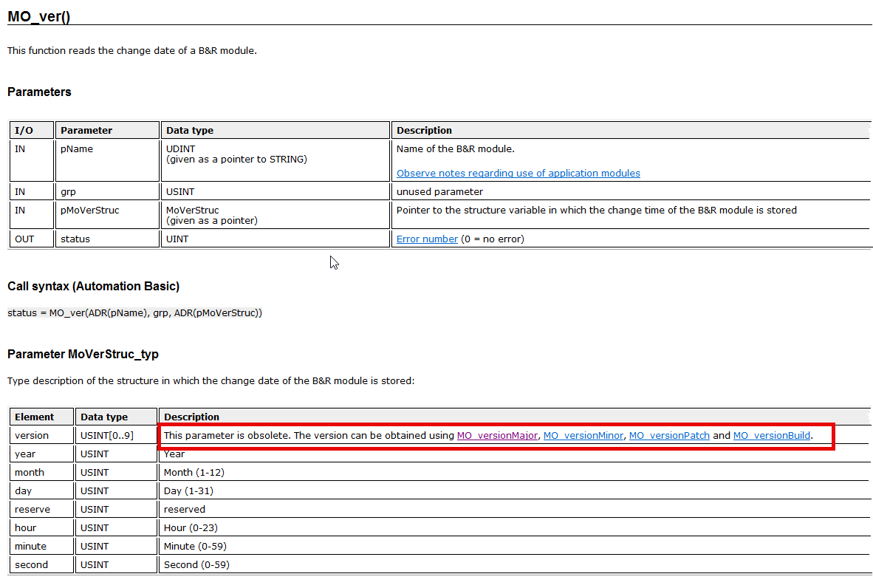Open the Error number link
Image resolution: width=873 pixels, height=588 pixels.
pyautogui.click(x=427, y=239)
